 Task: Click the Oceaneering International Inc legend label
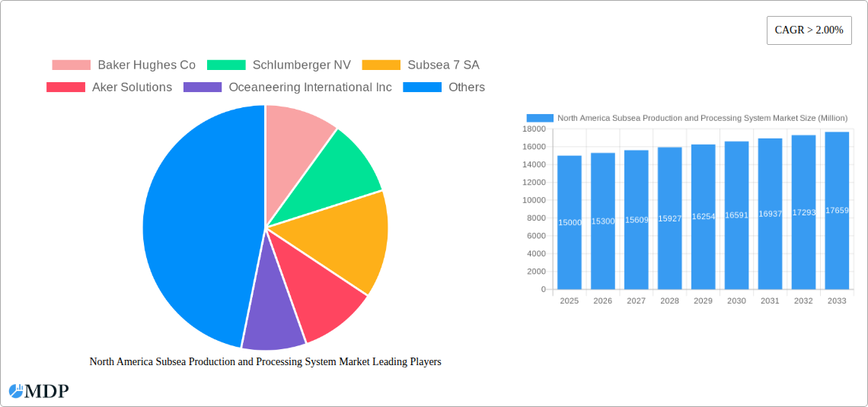310,87
